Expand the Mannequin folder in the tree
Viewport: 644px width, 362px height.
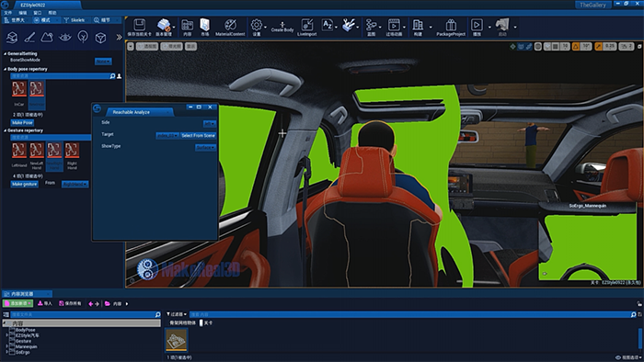coord(6,346)
